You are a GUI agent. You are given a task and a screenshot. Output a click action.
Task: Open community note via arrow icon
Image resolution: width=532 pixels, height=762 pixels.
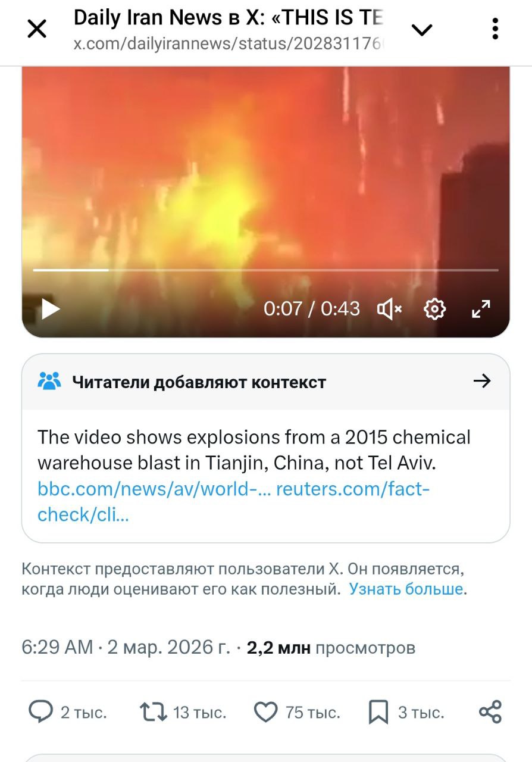pos(481,381)
